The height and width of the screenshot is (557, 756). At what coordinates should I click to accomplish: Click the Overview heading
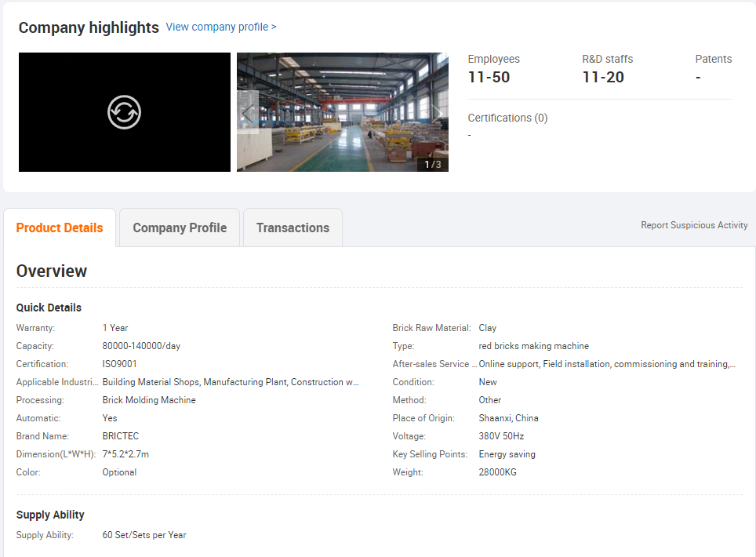(x=52, y=271)
